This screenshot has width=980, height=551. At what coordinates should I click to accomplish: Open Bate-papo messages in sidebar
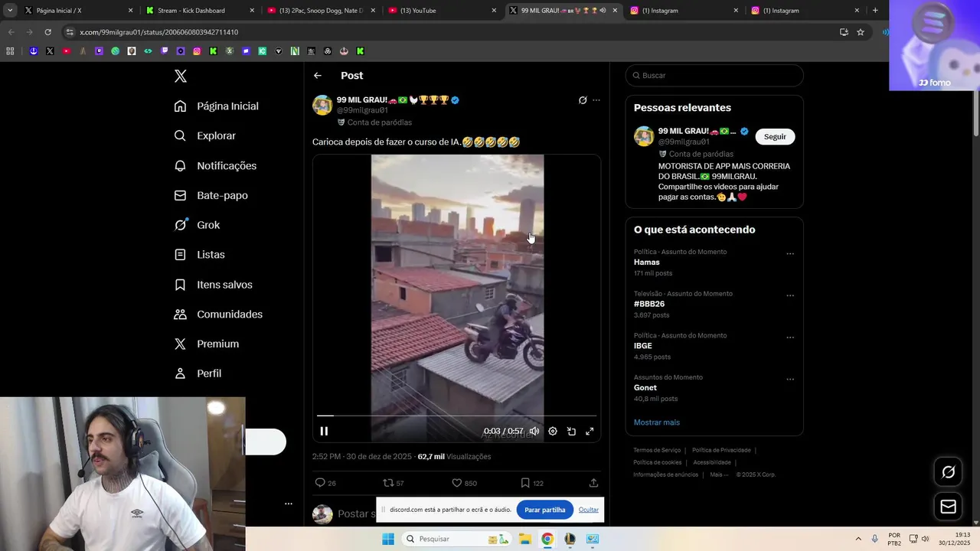pyautogui.click(x=211, y=195)
